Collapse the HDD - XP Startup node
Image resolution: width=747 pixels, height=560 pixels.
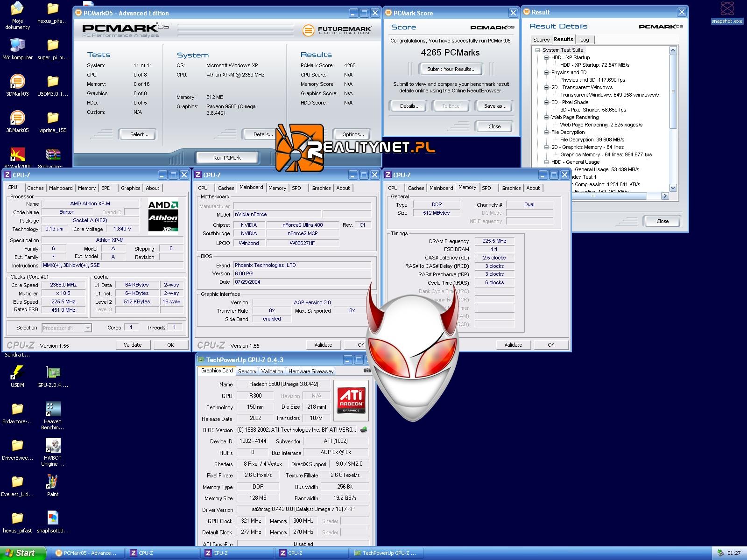pos(547,57)
